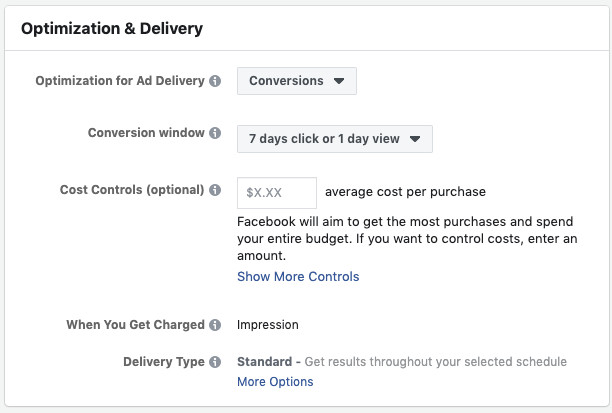The height and width of the screenshot is (413, 612).
Task: Expand the 7 days click or 1 day view dropdown
Action: [x=334, y=139]
